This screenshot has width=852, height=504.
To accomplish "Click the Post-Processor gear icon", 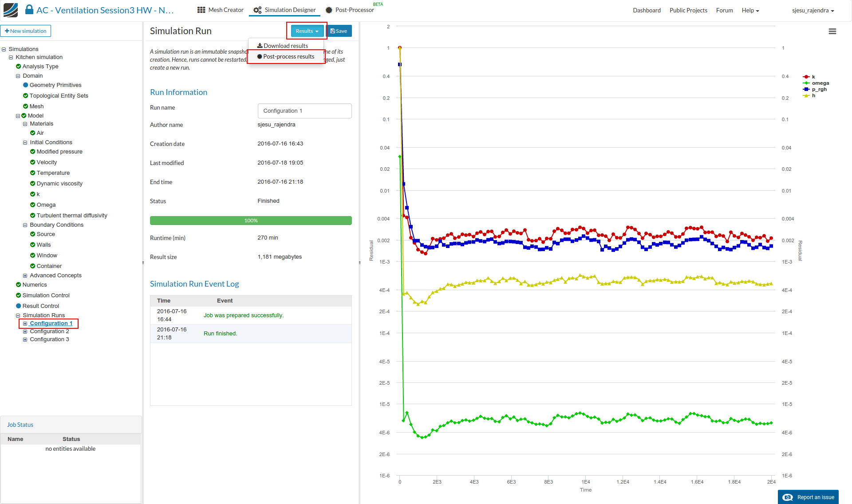I will (x=329, y=10).
